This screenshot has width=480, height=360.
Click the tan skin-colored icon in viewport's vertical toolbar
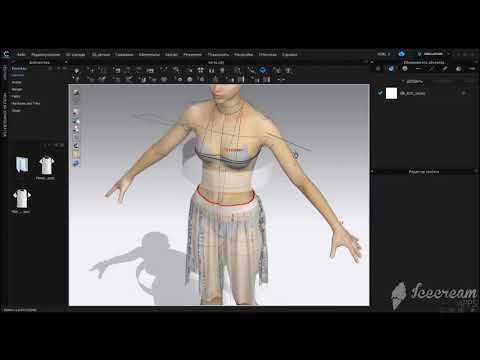click(76, 154)
